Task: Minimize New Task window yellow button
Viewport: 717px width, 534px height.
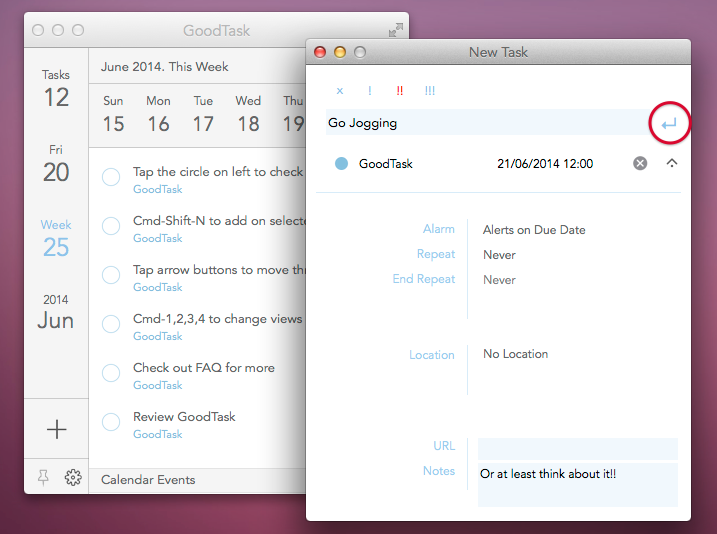Action: pos(340,52)
